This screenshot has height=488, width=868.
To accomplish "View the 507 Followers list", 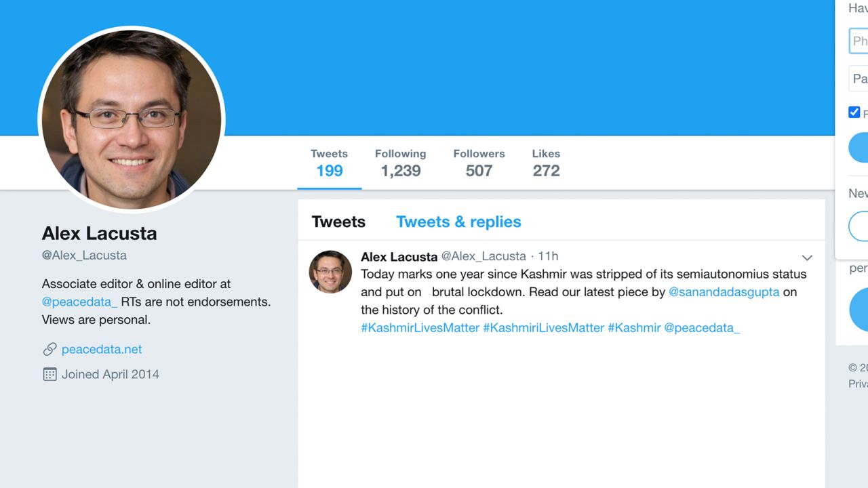I will tap(479, 163).
